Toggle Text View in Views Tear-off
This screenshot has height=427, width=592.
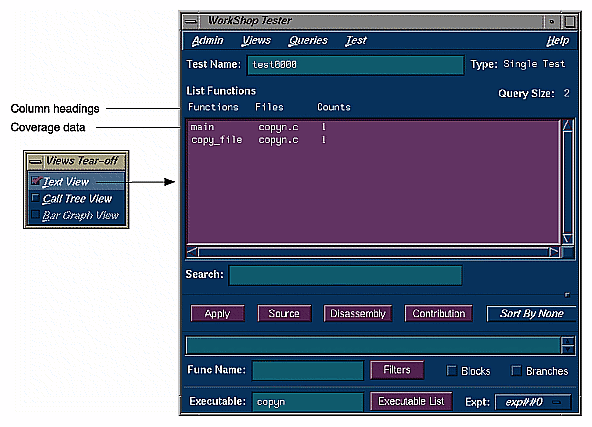tap(77, 182)
